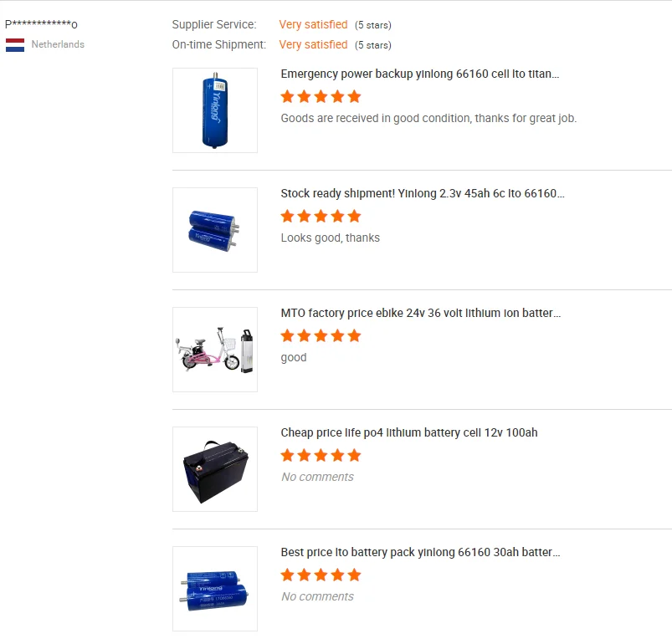Click On-time Shipment Very satisfied text
672x644 pixels.
[x=313, y=44]
